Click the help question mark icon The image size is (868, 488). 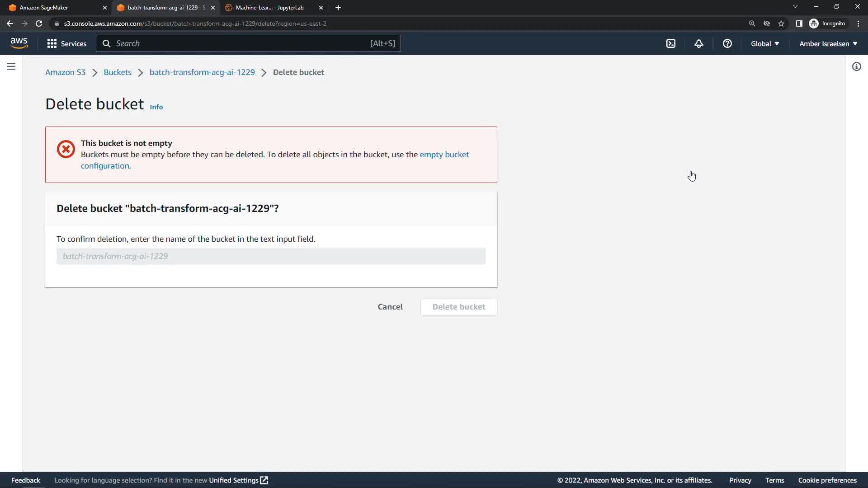pos(727,43)
